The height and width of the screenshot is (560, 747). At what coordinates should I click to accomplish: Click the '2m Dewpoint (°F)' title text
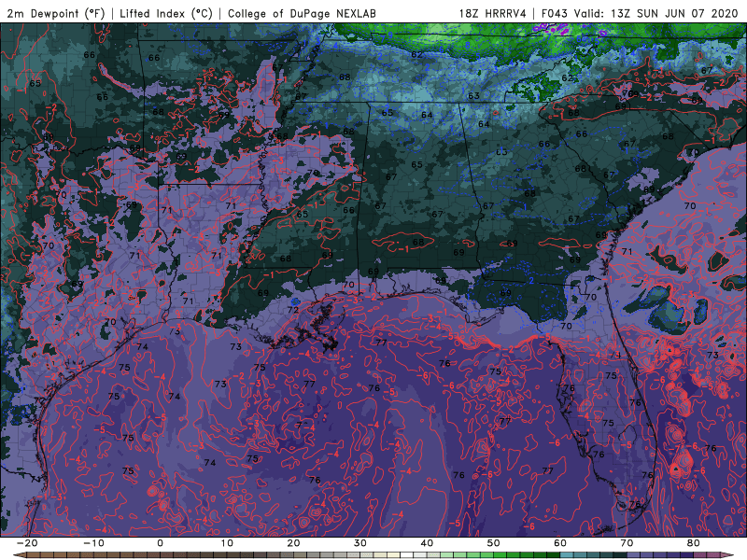pos(56,13)
